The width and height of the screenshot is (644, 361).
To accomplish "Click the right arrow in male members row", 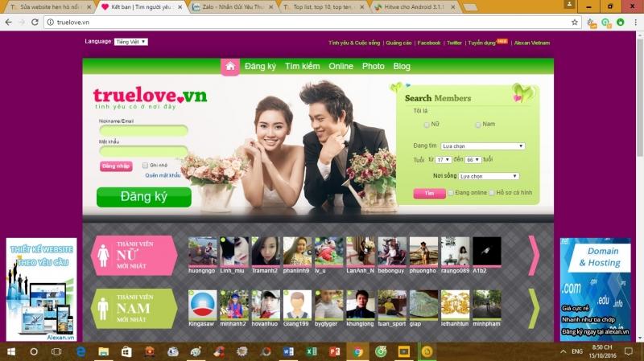I will click(533, 308).
